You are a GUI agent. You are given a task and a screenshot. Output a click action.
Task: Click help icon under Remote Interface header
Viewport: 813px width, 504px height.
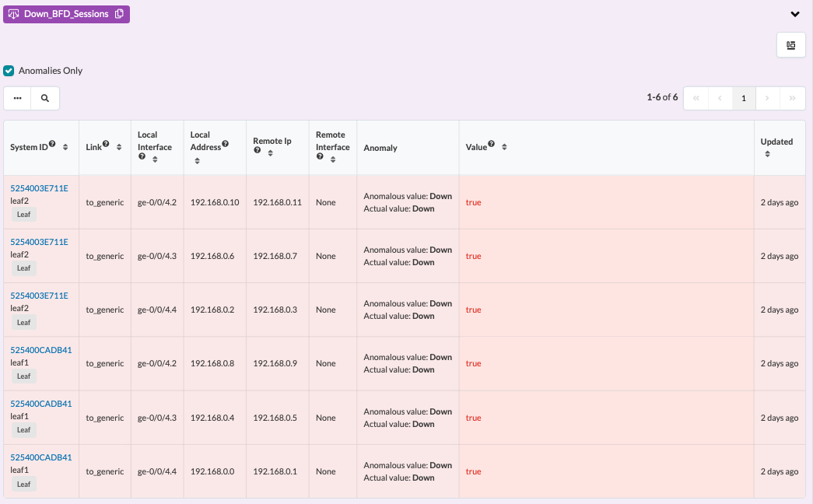pos(320,156)
